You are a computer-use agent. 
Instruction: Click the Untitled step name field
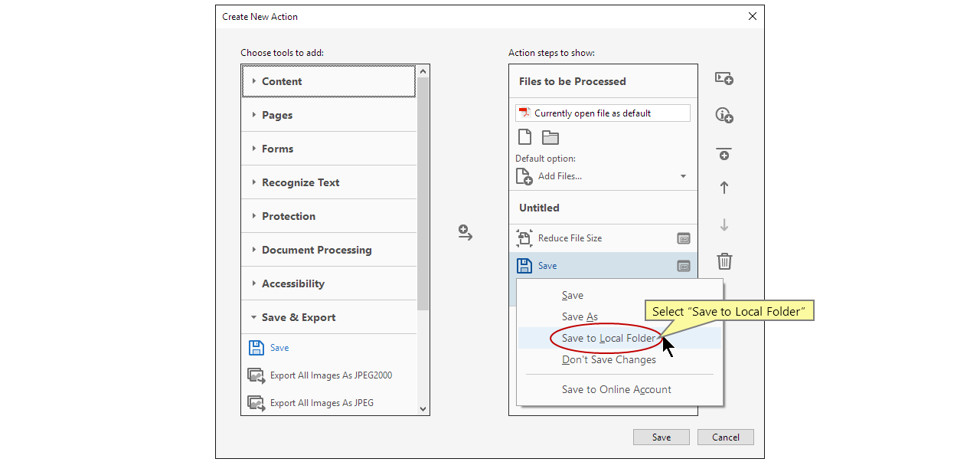[539, 207]
